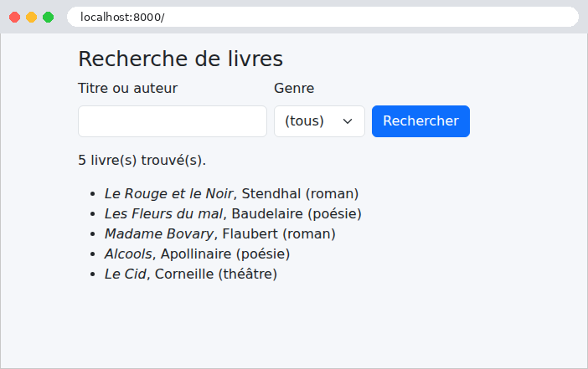This screenshot has width=588, height=369.
Task: Focus the Titre ou auteur text field
Action: (173, 121)
